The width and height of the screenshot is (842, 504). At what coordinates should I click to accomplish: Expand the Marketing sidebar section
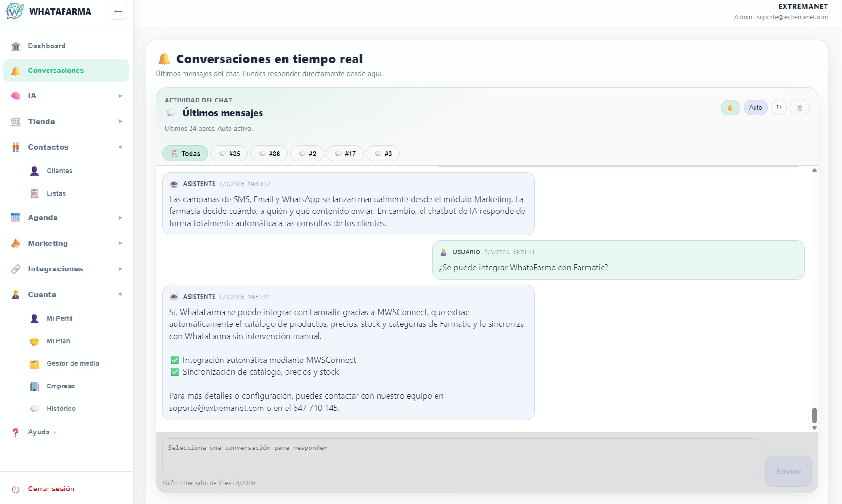(x=66, y=244)
